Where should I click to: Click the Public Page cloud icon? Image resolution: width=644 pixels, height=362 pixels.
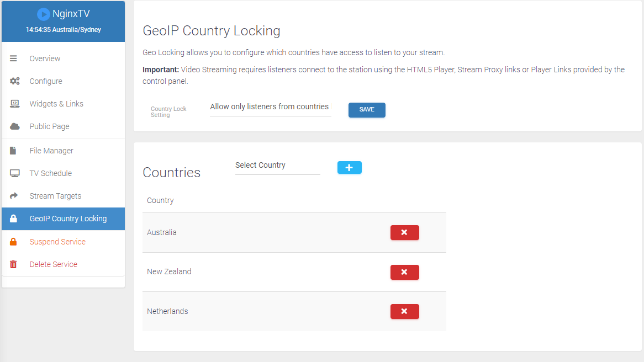point(14,126)
